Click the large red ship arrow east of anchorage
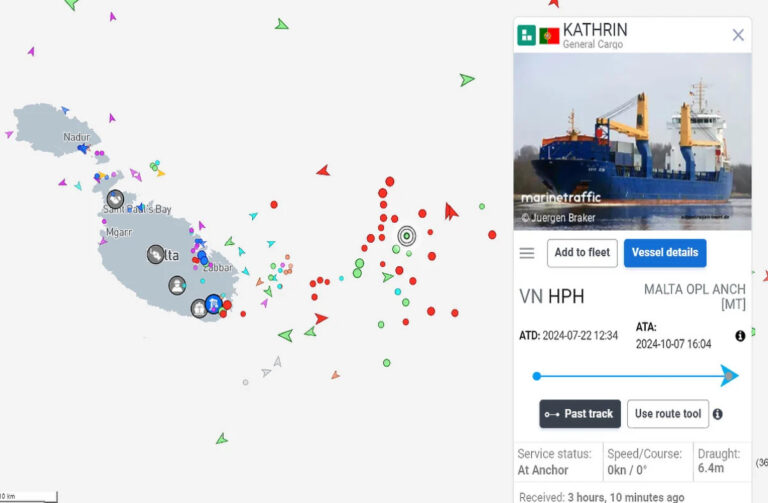The width and height of the screenshot is (768, 503). (451, 212)
